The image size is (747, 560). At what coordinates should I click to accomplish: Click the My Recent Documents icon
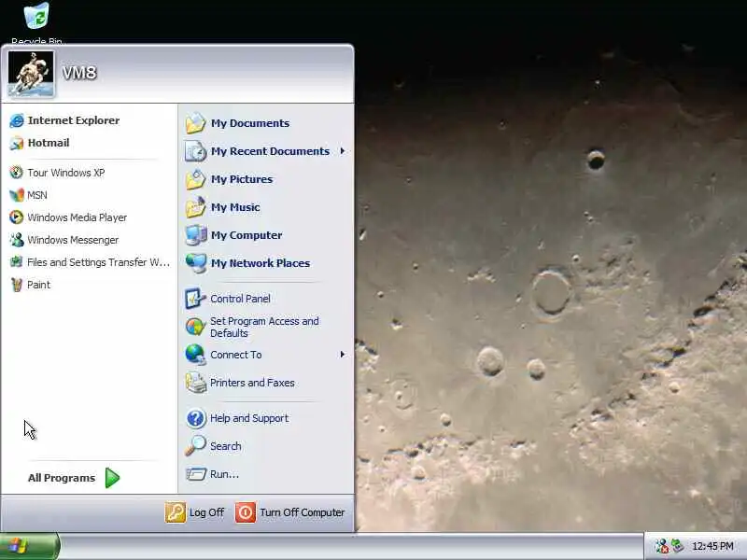coord(195,151)
